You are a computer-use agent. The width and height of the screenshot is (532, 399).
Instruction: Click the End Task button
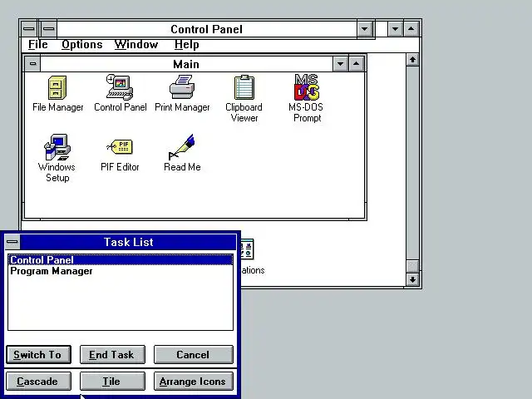pyautogui.click(x=112, y=355)
